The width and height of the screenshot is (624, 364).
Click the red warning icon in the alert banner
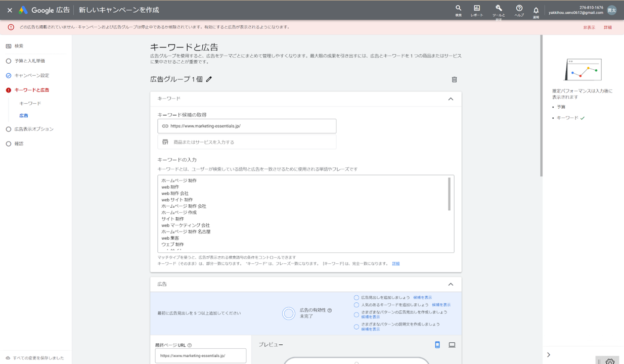click(11, 27)
